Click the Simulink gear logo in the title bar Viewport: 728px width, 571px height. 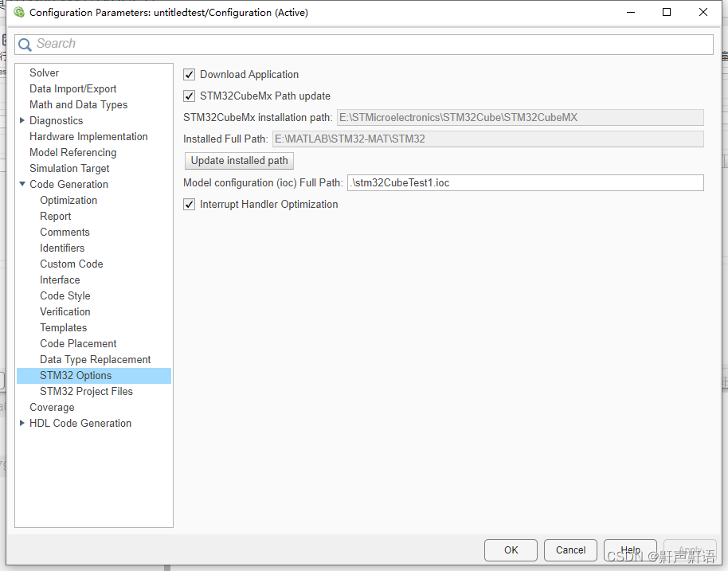pyautogui.click(x=18, y=12)
